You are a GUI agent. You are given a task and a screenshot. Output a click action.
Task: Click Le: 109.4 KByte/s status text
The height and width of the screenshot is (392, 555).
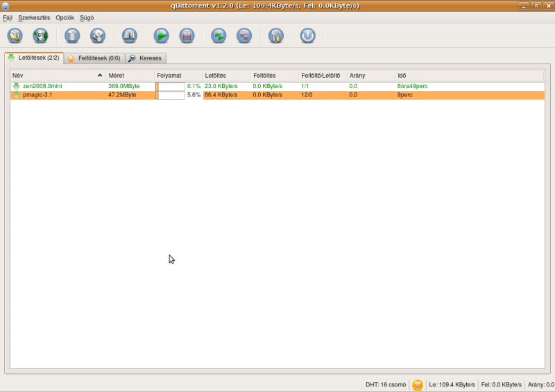pyautogui.click(x=452, y=384)
